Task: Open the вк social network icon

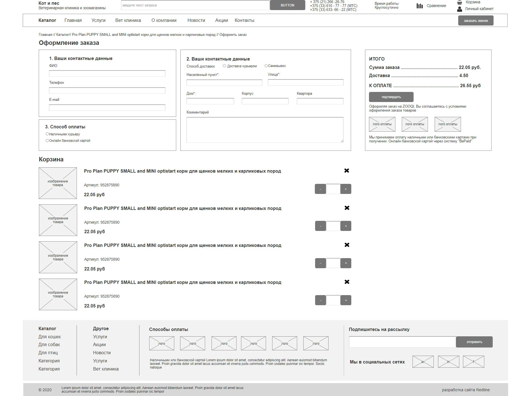Action: [x=423, y=362]
